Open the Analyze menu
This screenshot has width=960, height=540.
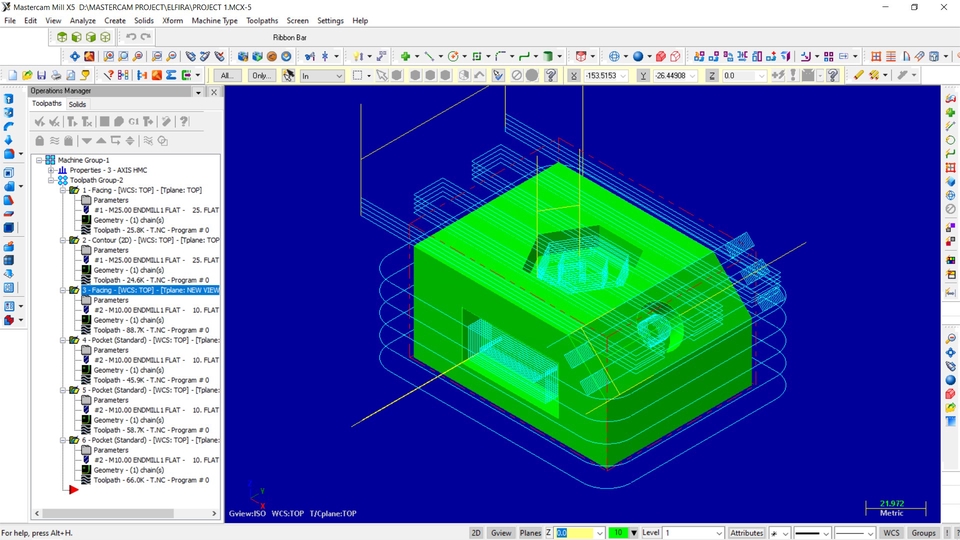[83, 20]
